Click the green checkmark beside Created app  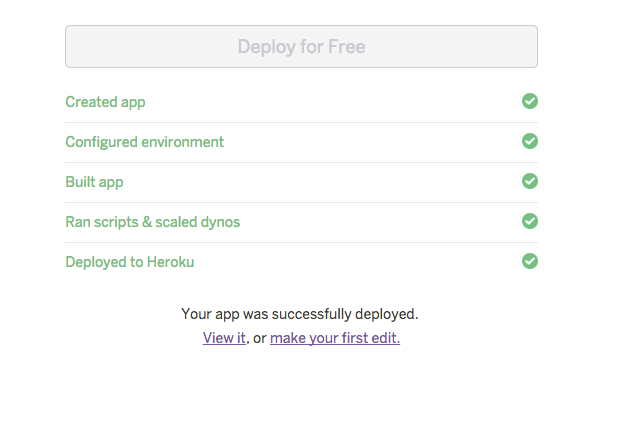530,101
